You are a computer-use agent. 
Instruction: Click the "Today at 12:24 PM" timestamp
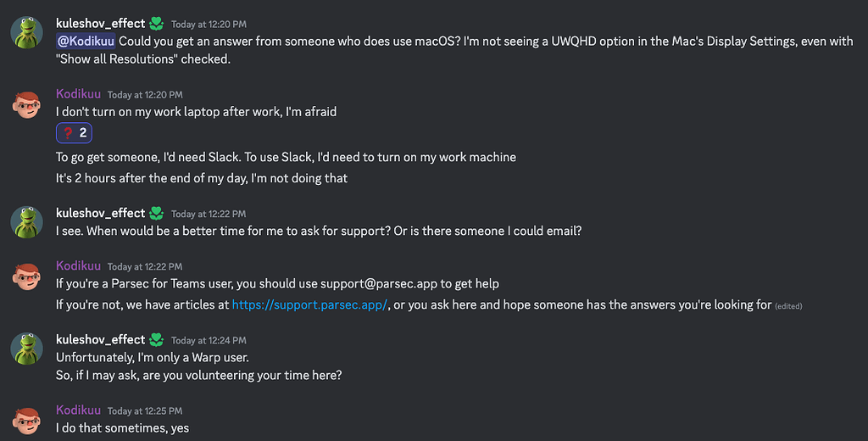(209, 341)
